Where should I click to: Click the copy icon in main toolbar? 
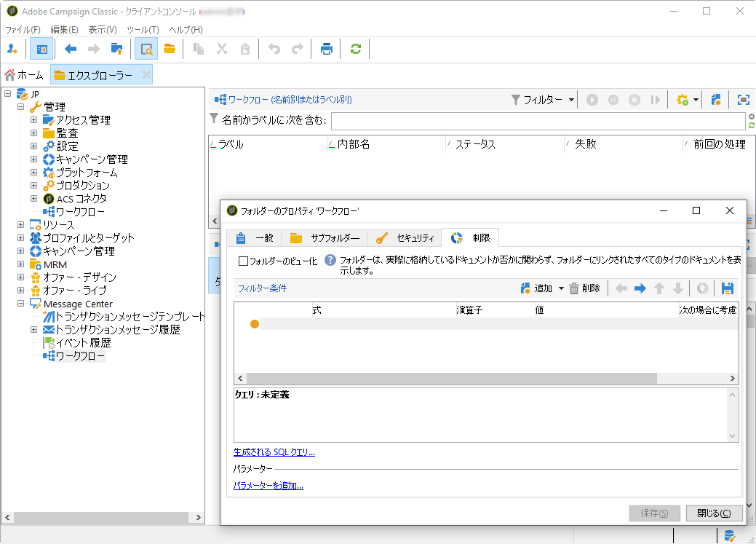[198, 49]
